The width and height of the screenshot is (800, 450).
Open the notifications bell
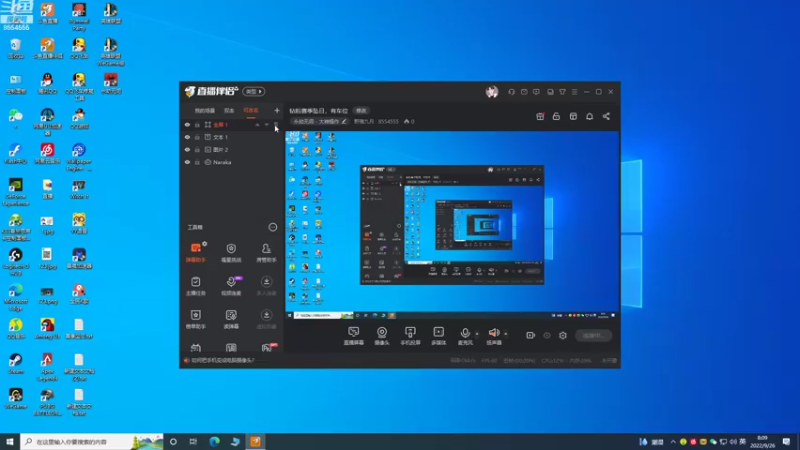[589, 116]
